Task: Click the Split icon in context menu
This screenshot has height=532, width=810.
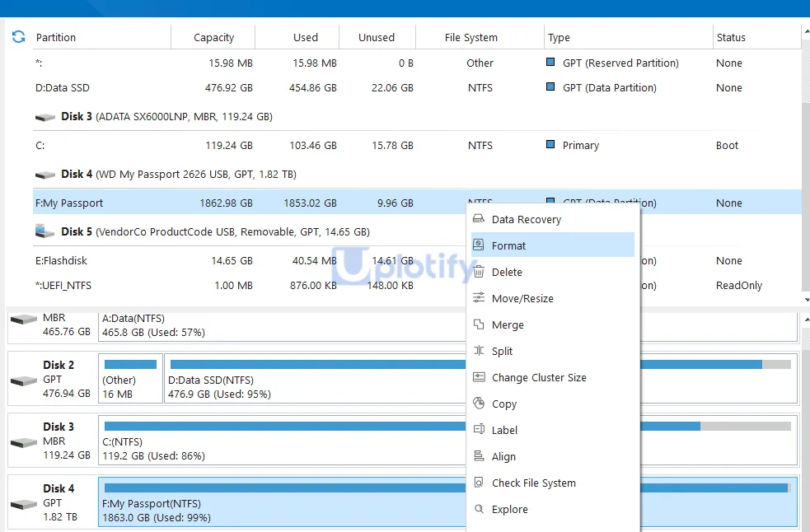Action: click(x=479, y=351)
